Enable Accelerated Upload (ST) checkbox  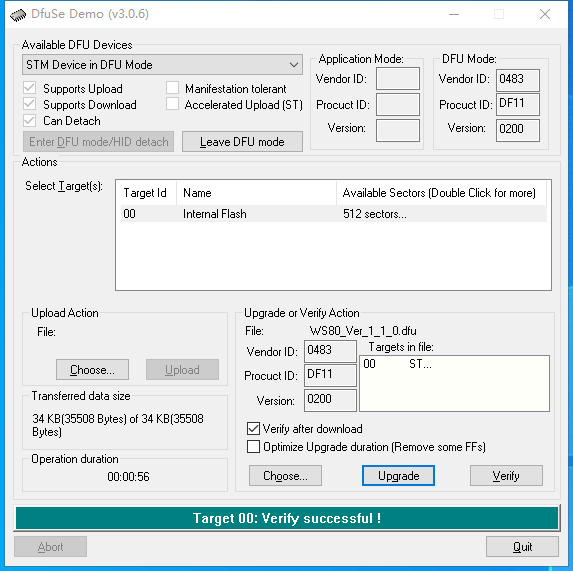pyautogui.click(x=172, y=104)
